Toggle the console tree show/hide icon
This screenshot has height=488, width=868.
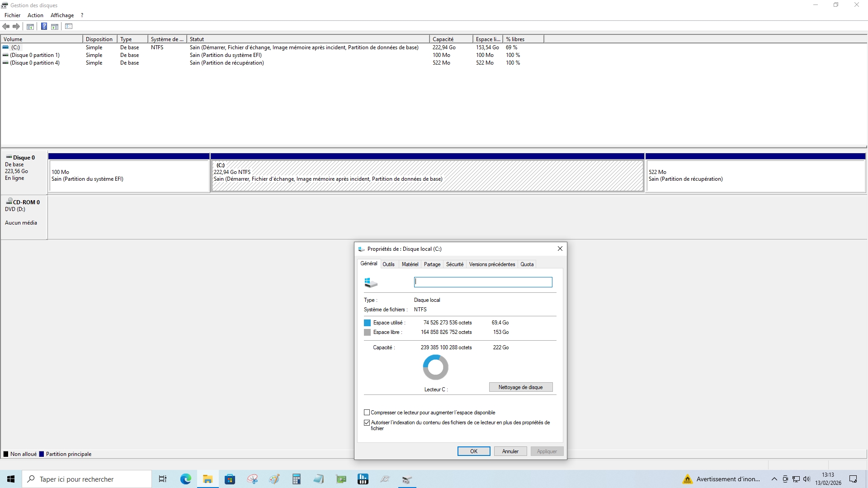(30, 27)
